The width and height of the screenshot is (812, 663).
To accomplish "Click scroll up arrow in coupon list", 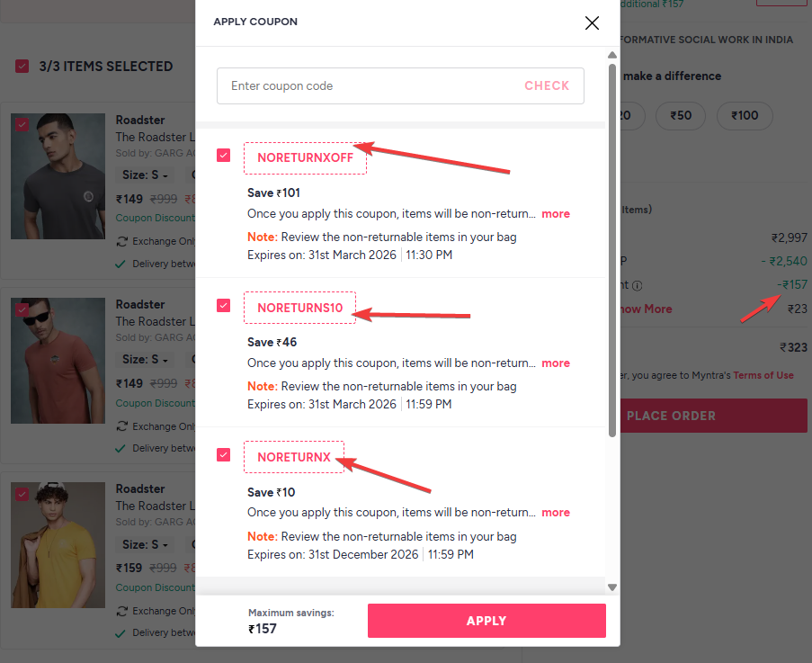I will pos(612,56).
